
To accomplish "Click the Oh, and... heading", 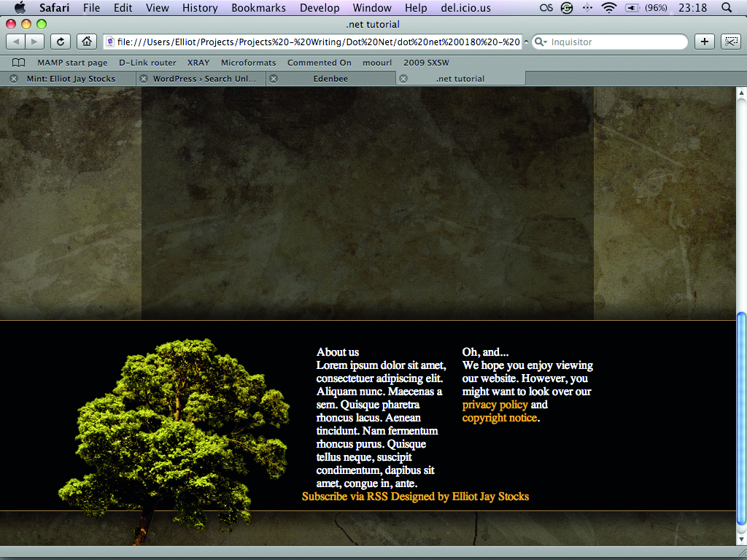I will [x=485, y=352].
